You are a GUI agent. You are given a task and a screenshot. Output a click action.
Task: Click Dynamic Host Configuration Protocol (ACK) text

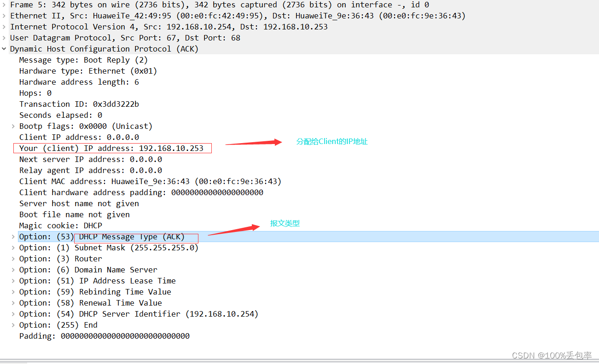pos(104,49)
